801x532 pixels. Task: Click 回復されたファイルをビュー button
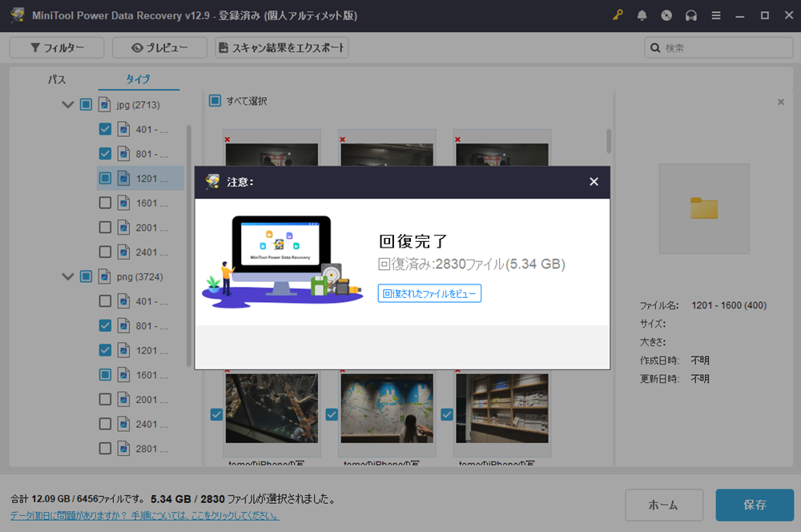point(429,294)
